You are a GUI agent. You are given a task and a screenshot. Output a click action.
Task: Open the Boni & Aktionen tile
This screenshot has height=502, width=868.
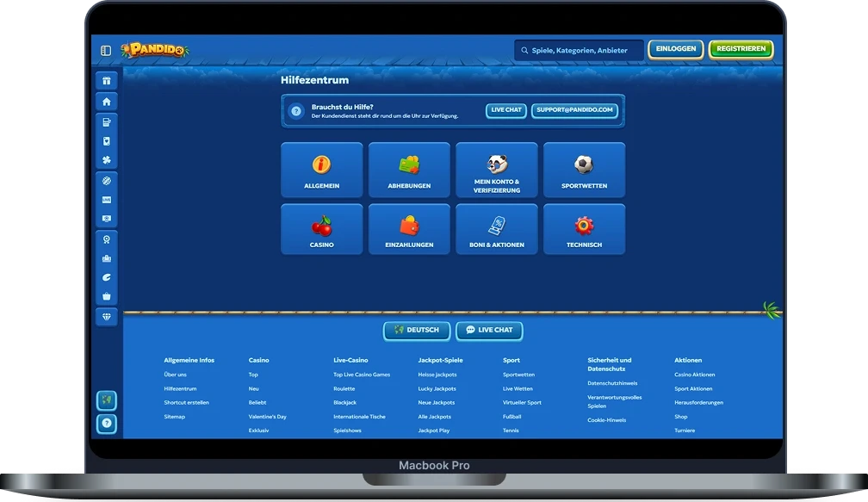(x=497, y=229)
